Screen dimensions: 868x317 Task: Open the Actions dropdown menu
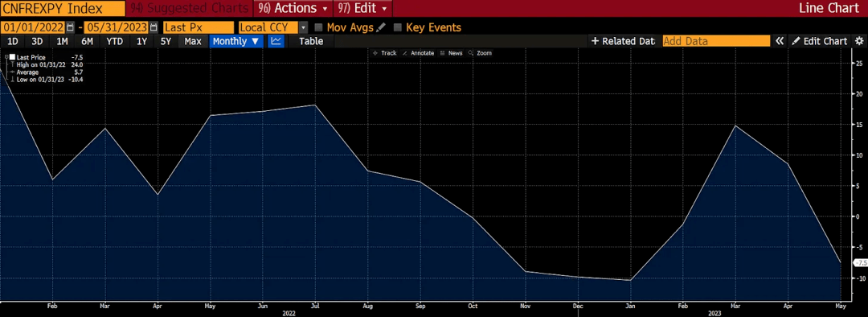[x=293, y=8]
